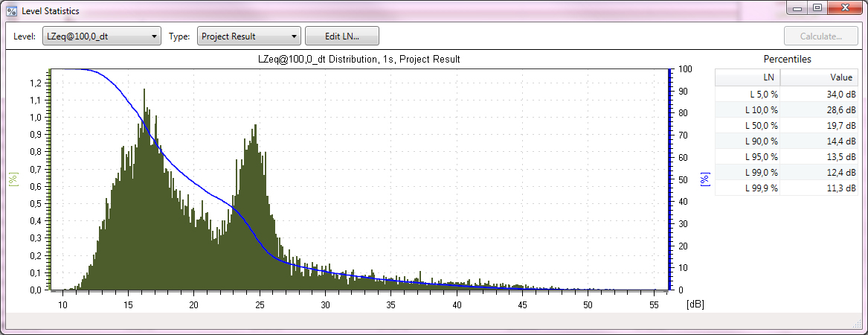Click the greyed-out Calculate... button
This screenshot has height=335, width=868.
pyautogui.click(x=820, y=36)
